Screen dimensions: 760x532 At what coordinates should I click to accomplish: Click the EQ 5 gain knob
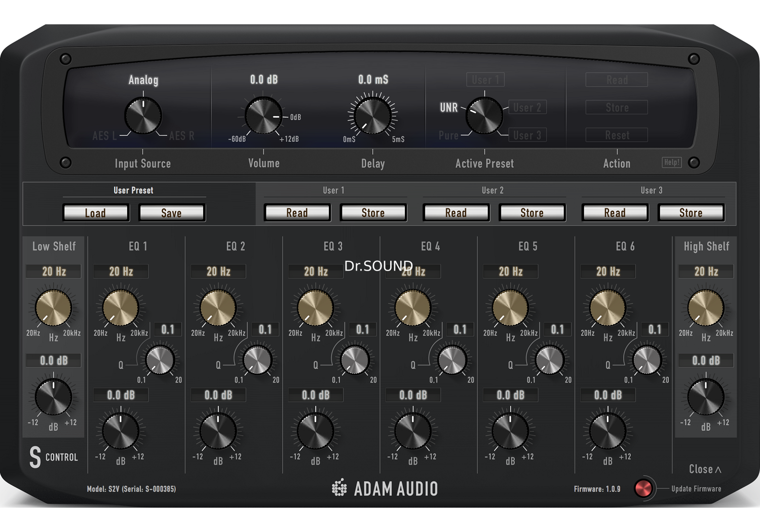pos(510,431)
